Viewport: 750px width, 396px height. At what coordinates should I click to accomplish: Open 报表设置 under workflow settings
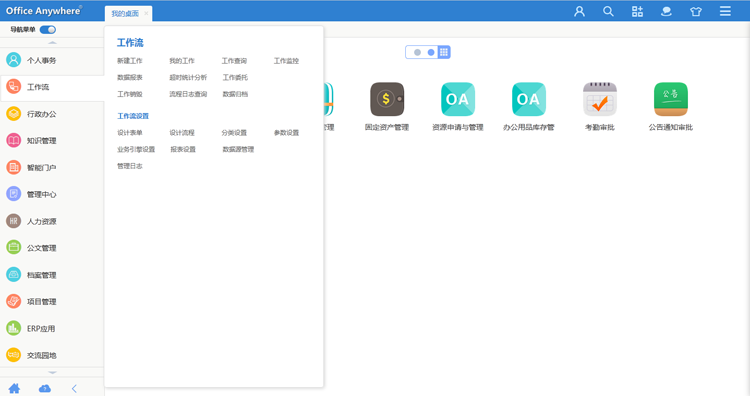(x=183, y=149)
